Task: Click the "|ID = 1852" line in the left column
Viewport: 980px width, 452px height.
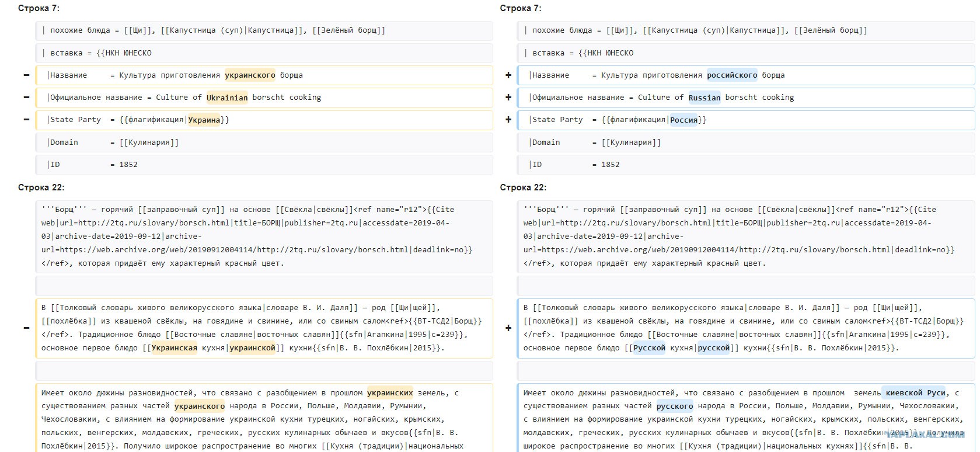Action: tap(264, 165)
